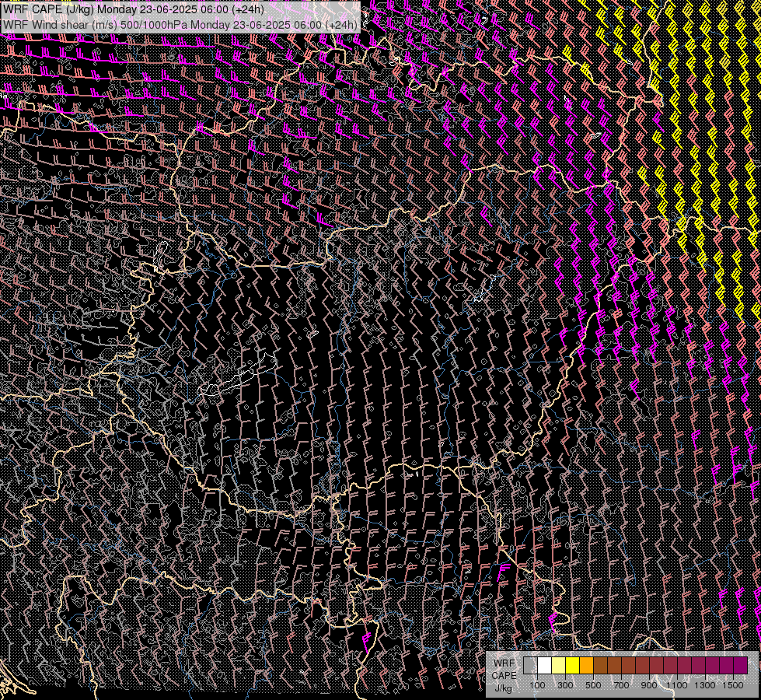761x700 pixels.
Task: Click the WRF Wind shear title line
Action: [180, 24]
